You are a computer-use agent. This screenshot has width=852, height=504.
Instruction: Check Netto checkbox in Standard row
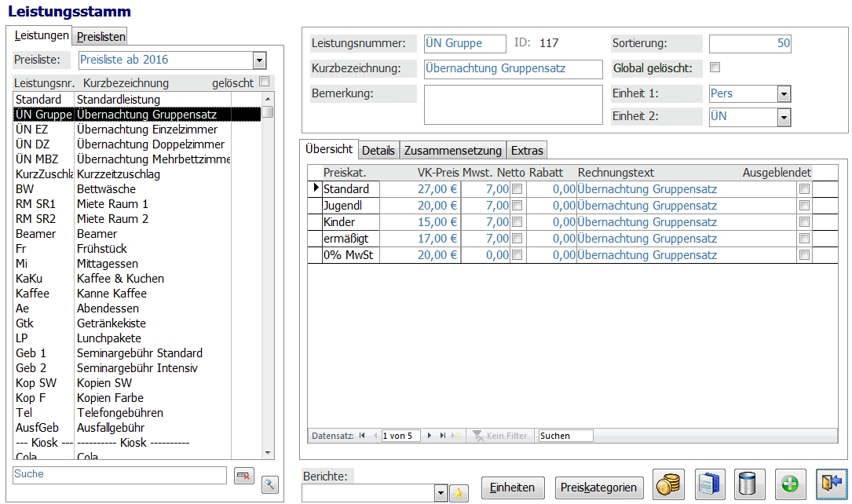point(517,189)
